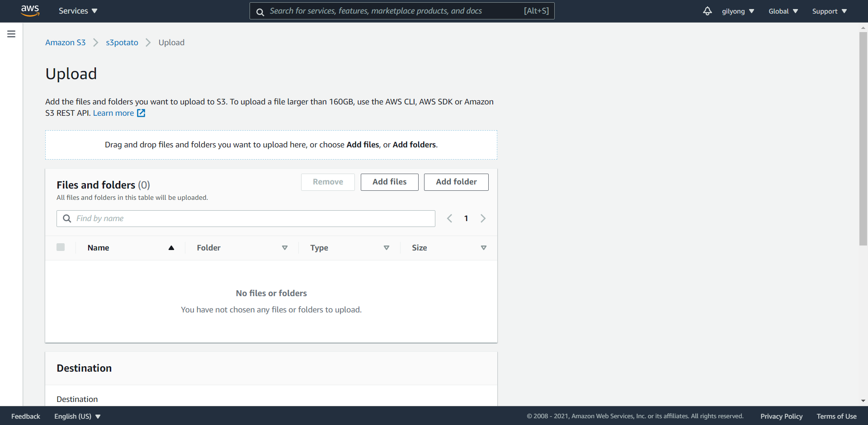This screenshot has width=868, height=425.
Task: Click the 'No files or folders' message
Action: coord(271,293)
